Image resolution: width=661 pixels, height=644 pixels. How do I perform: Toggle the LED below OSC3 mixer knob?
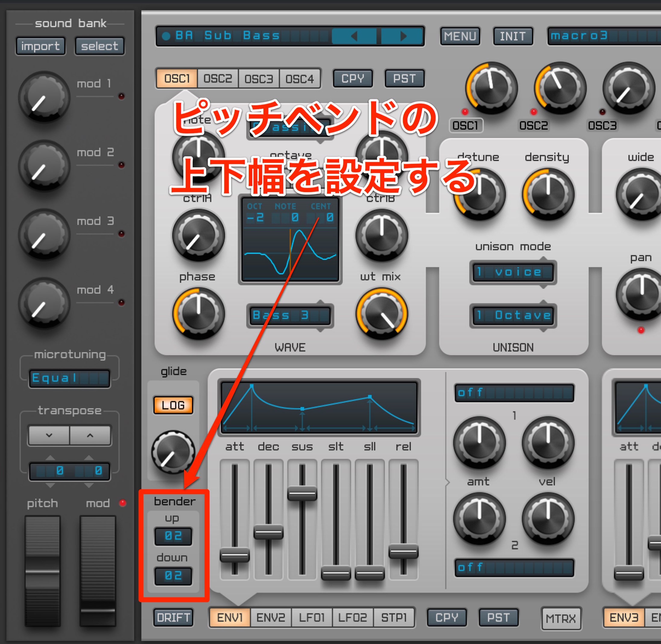602,112
